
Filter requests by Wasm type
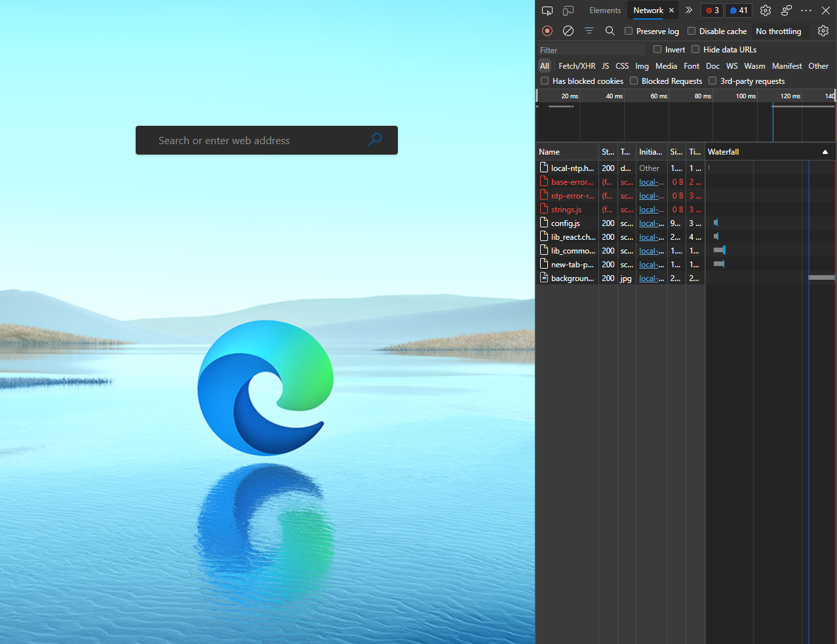754,66
